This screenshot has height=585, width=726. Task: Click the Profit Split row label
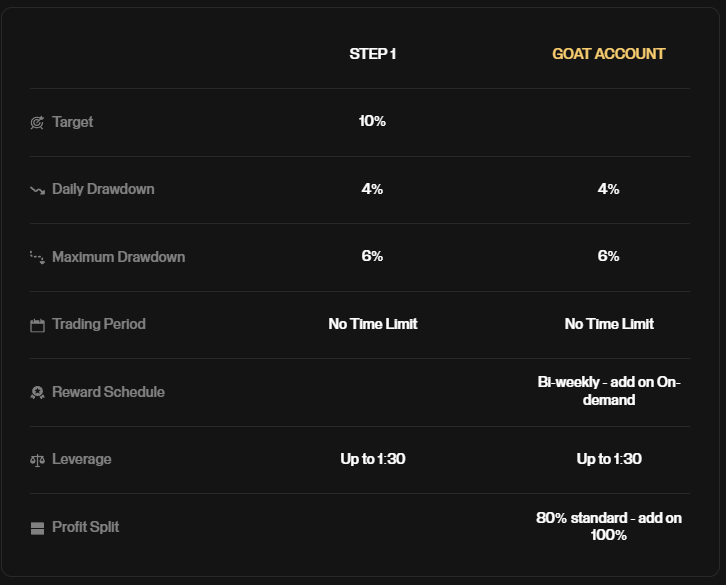[86, 527]
